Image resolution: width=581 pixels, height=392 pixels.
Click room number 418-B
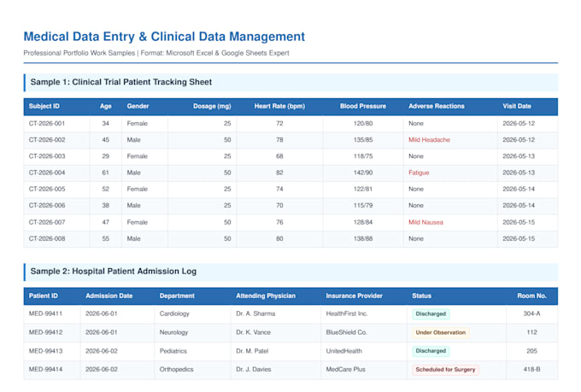click(531, 370)
